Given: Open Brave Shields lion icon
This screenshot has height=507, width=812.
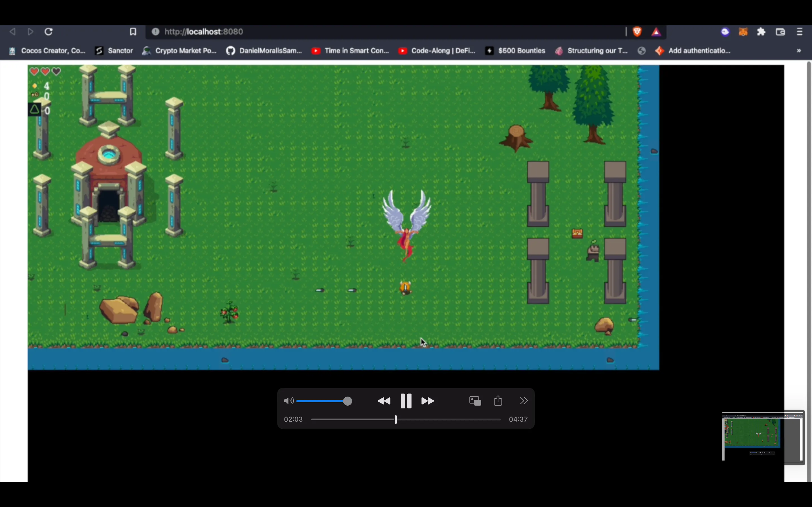Looking at the screenshot, I should click(637, 32).
